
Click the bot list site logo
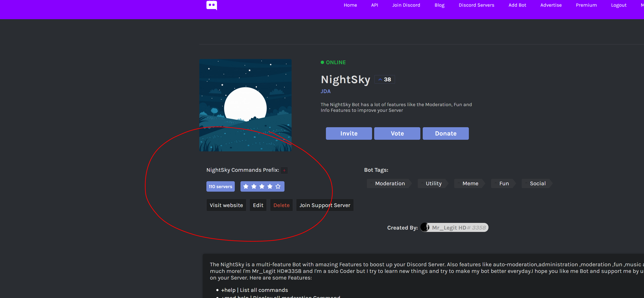pyautogui.click(x=212, y=5)
